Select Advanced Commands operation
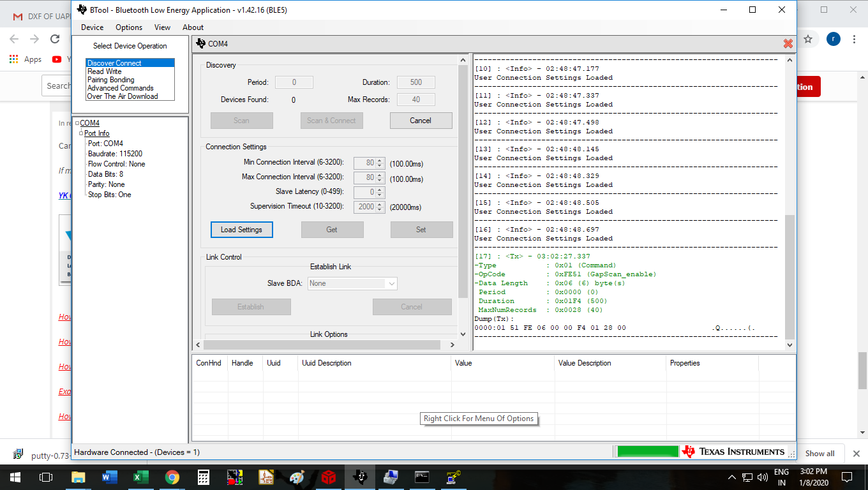Screen dimensions: 868x490 (x=130, y=88)
